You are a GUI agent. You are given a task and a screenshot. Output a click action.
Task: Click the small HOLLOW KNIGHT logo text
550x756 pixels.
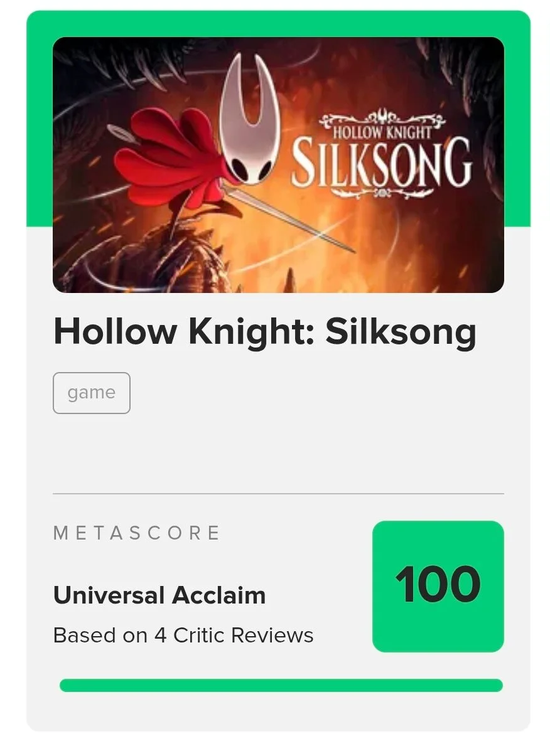382,132
